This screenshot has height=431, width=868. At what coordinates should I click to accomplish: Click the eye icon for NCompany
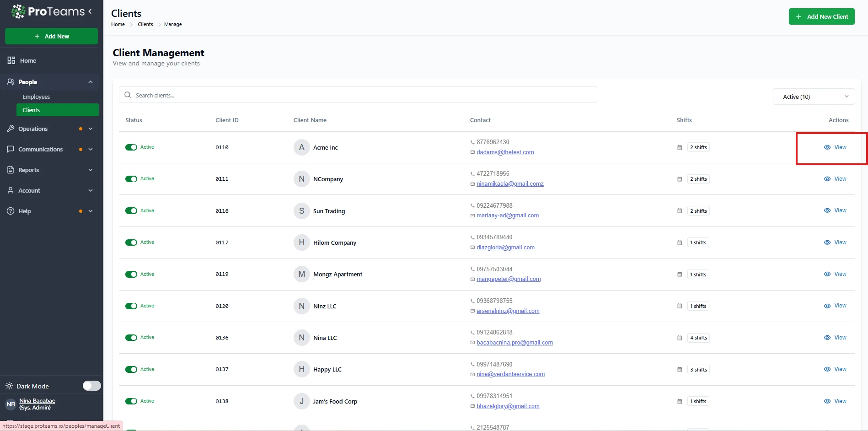click(827, 179)
